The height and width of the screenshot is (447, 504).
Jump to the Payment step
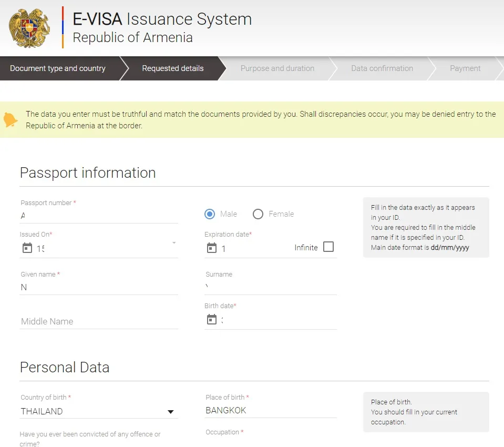(465, 68)
